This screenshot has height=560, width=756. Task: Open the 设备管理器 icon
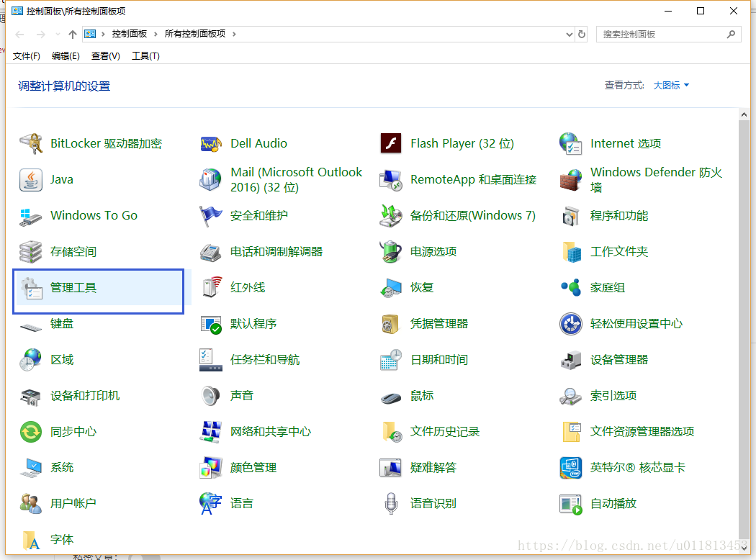tap(571, 359)
